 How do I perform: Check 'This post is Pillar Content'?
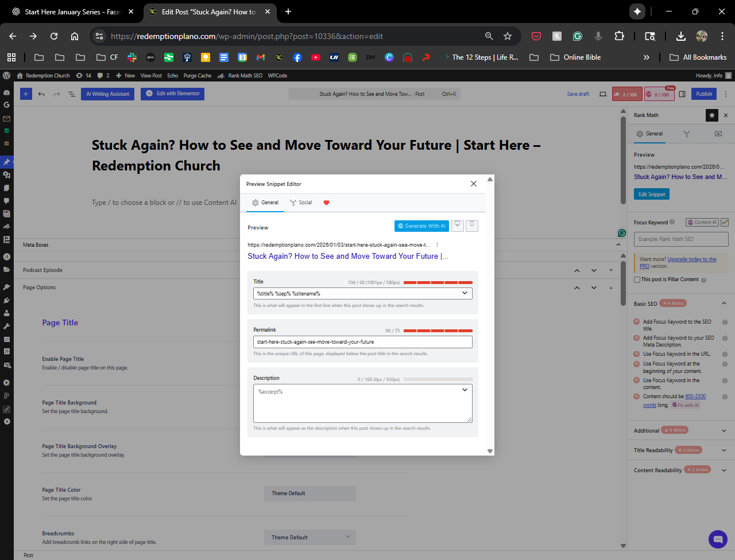click(x=637, y=279)
